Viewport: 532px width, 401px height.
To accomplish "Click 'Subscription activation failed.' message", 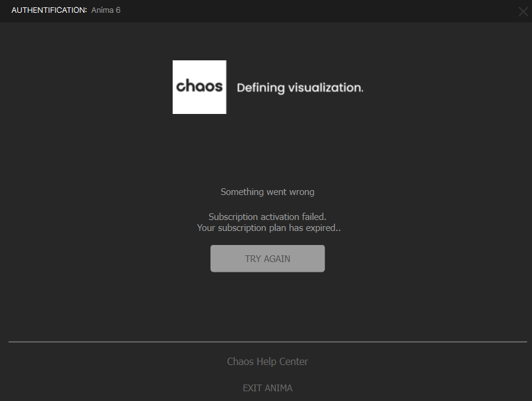I will (267, 217).
